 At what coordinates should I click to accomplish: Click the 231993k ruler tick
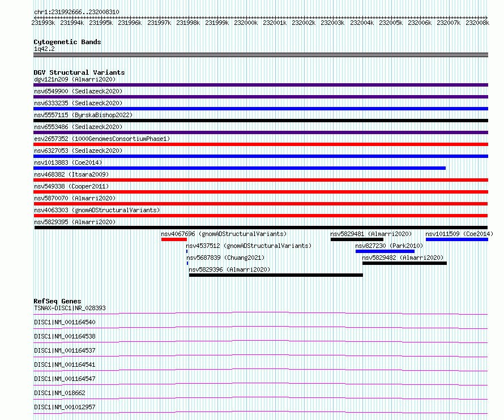[x=43, y=23]
